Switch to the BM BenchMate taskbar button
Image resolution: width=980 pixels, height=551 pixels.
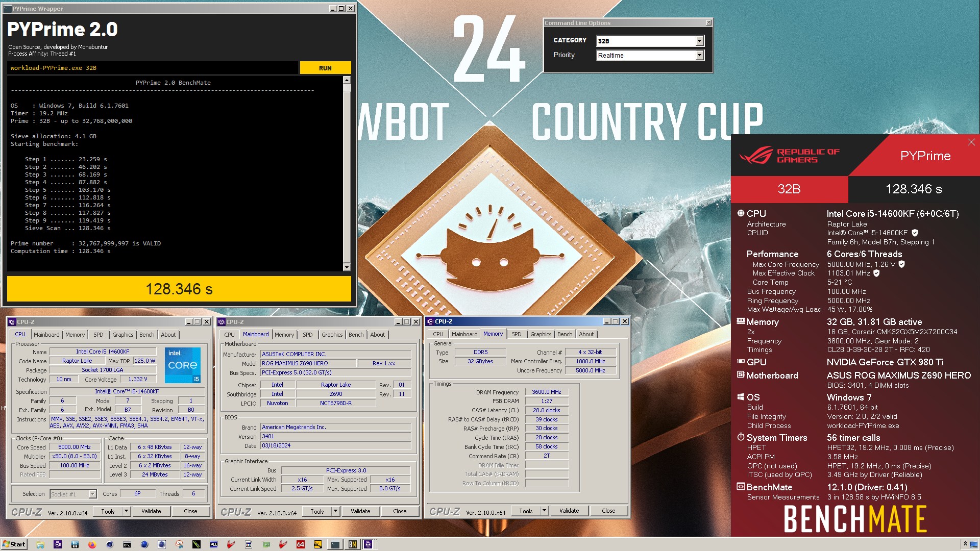[x=353, y=544]
